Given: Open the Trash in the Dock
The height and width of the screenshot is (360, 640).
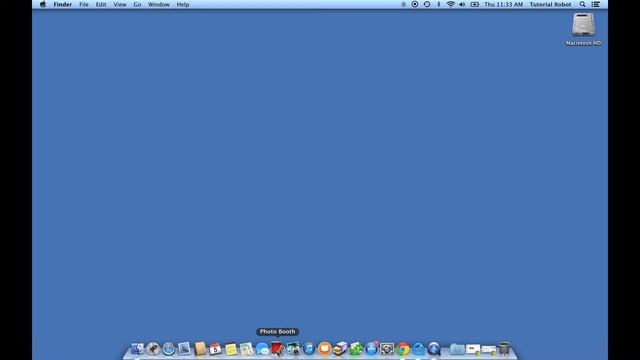Looking at the screenshot, I should click(504, 349).
